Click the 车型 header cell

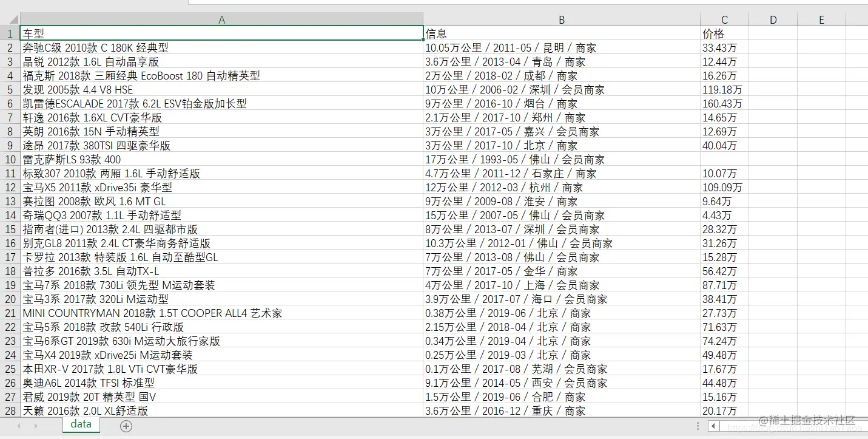[x=222, y=33]
